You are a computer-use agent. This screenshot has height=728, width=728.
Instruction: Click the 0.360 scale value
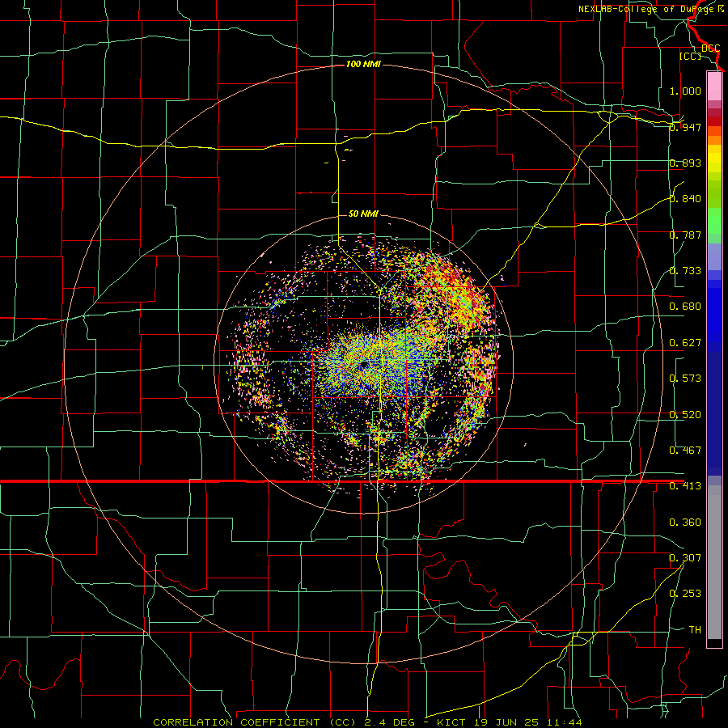tap(685, 523)
